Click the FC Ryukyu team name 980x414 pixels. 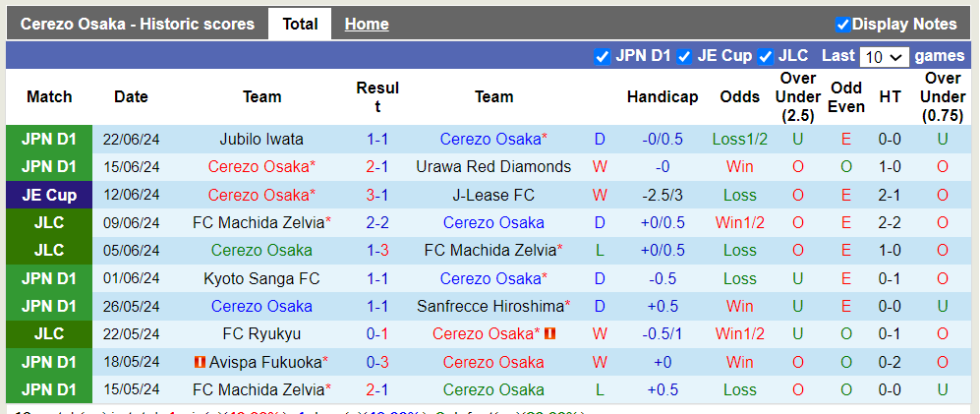pos(261,334)
